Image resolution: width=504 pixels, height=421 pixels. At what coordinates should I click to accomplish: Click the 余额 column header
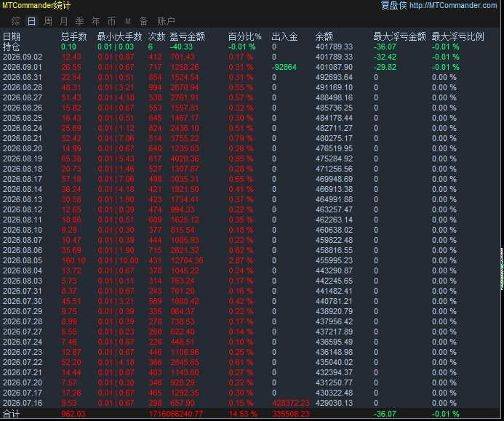pyautogui.click(x=324, y=36)
